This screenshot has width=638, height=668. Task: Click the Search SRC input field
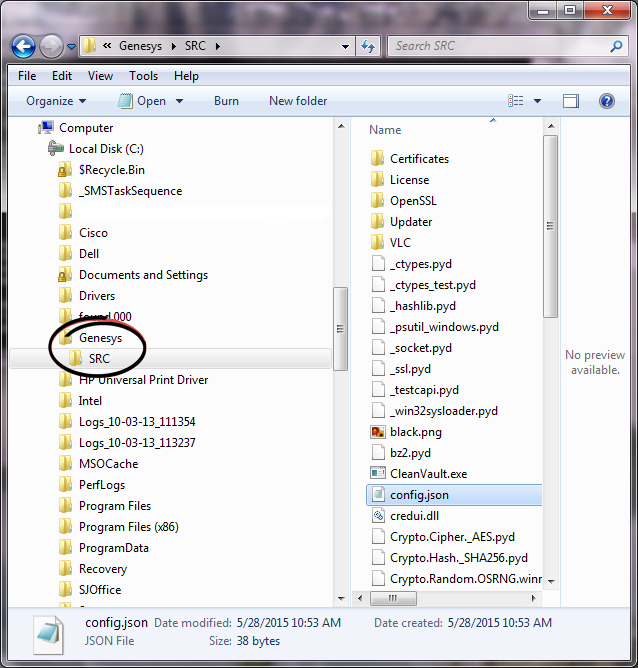(498, 46)
